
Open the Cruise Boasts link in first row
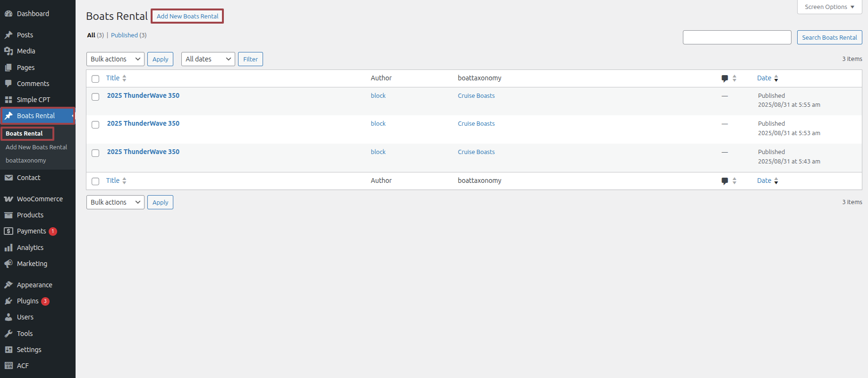pyautogui.click(x=476, y=96)
